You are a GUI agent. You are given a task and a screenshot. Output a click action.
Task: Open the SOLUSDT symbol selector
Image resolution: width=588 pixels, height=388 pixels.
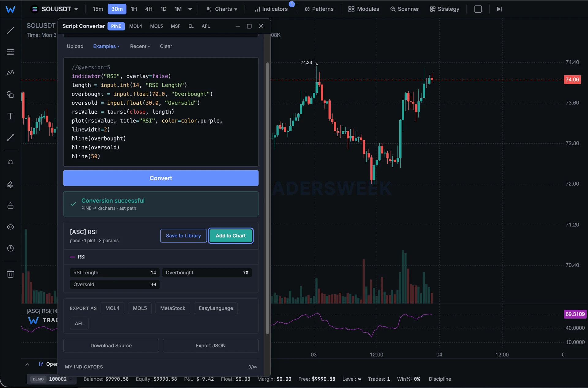click(55, 9)
